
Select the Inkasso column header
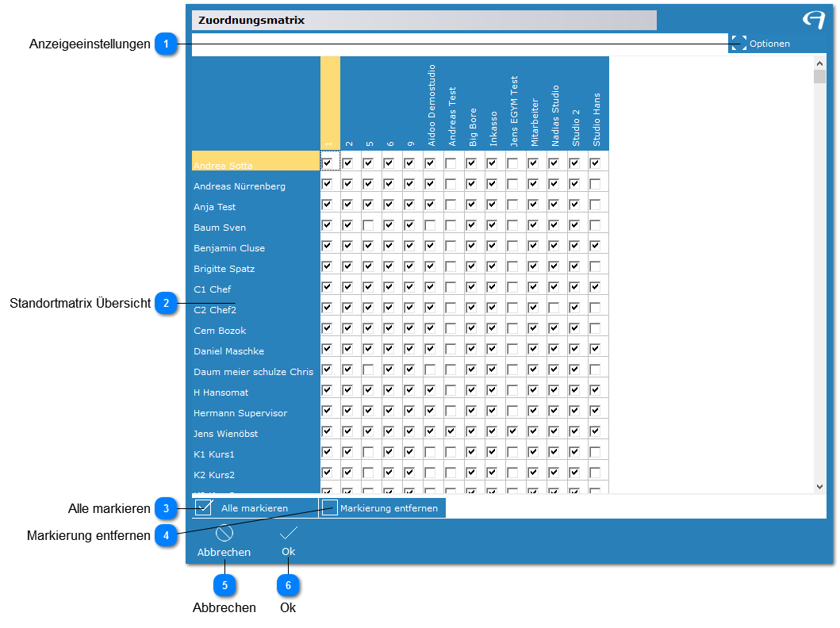[x=493, y=128]
